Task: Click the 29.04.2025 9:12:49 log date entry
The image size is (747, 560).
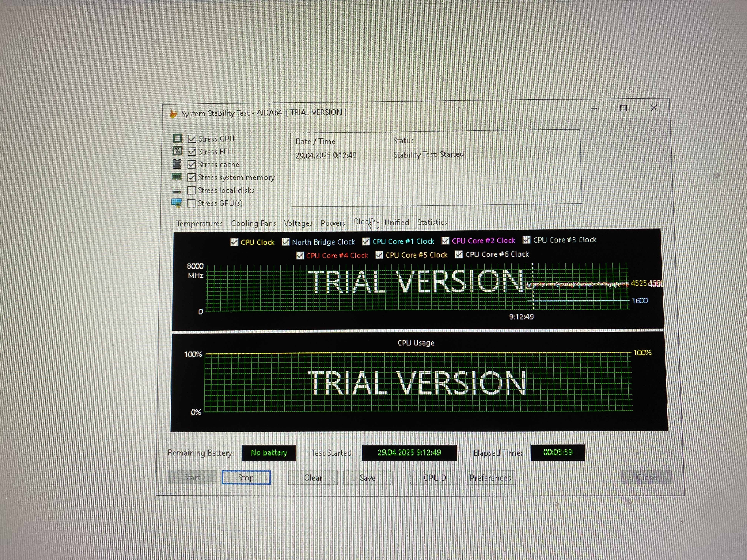Action: [x=326, y=155]
